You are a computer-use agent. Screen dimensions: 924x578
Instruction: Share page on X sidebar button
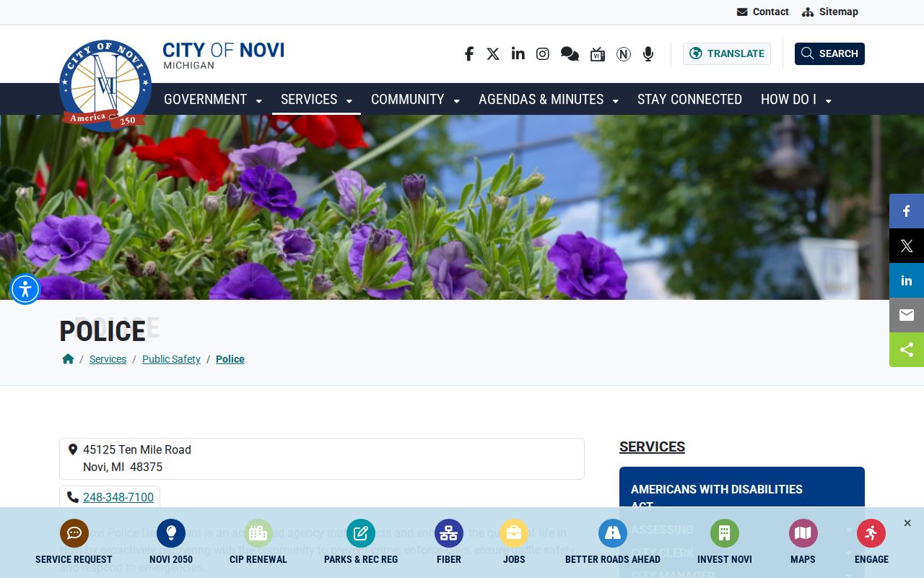(907, 246)
